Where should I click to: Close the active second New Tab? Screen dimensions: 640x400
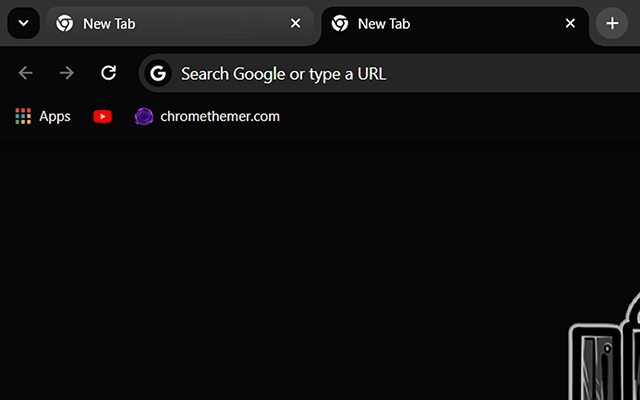[x=570, y=24]
